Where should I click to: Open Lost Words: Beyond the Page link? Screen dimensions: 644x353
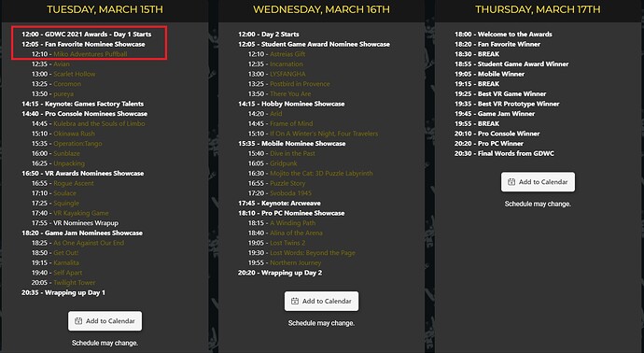[x=313, y=253]
